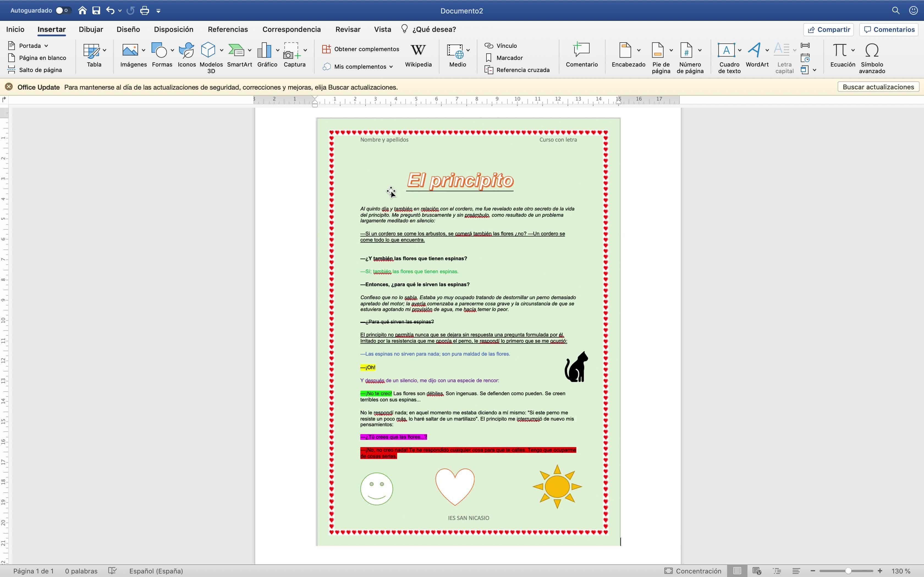Viewport: 924px width, 577px height.
Task: Switch to web layout view button
Action: [x=757, y=571]
